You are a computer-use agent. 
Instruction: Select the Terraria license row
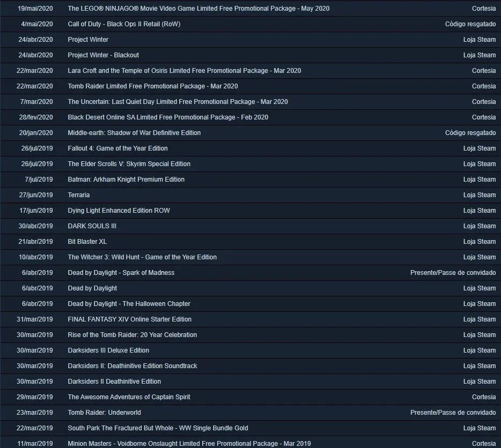pos(251,195)
